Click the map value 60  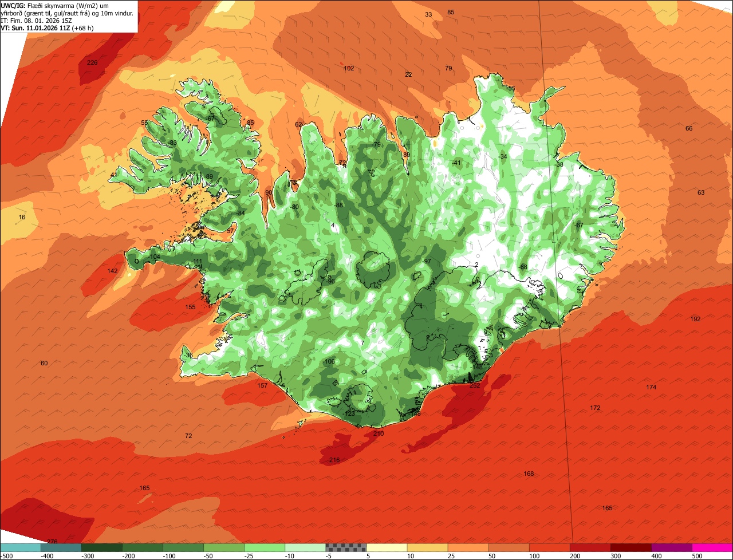pyautogui.click(x=44, y=363)
